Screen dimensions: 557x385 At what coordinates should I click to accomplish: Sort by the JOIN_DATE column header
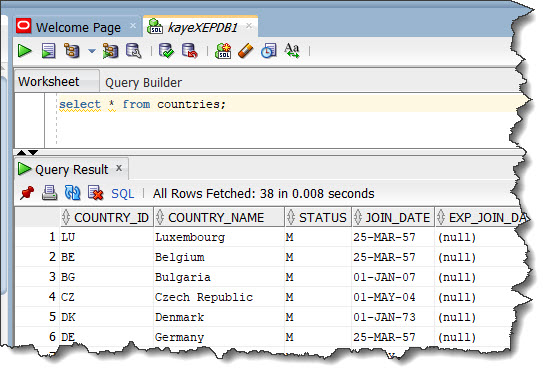(x=393, y=217)
